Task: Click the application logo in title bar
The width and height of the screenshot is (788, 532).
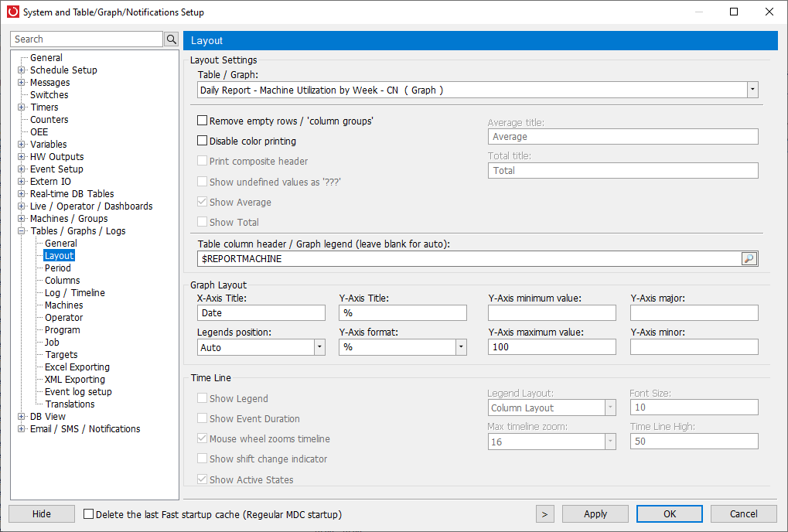Action: pyautogui.click(x=13, y=12)
